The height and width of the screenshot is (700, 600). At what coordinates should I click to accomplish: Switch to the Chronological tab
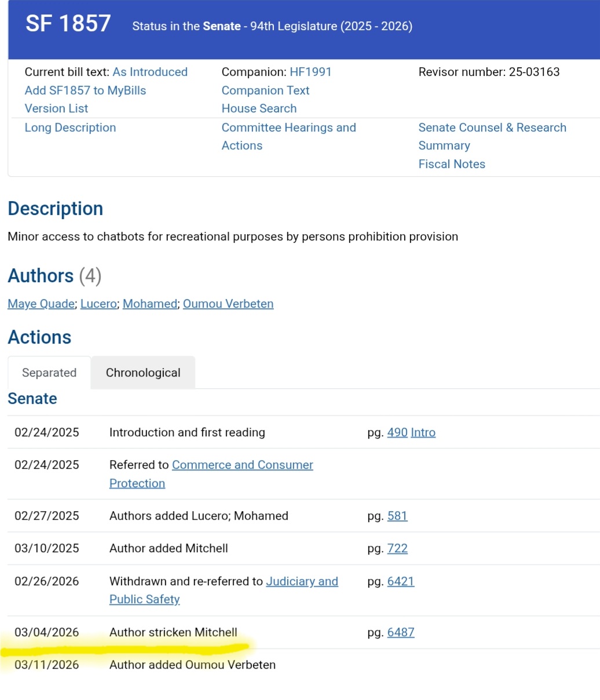click(143, 373)
